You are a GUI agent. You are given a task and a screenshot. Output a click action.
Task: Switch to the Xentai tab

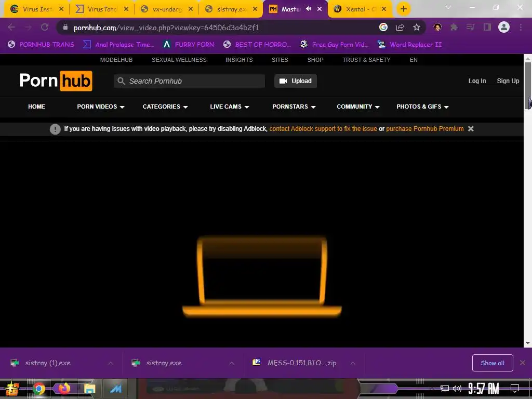[x=360, y=9]
